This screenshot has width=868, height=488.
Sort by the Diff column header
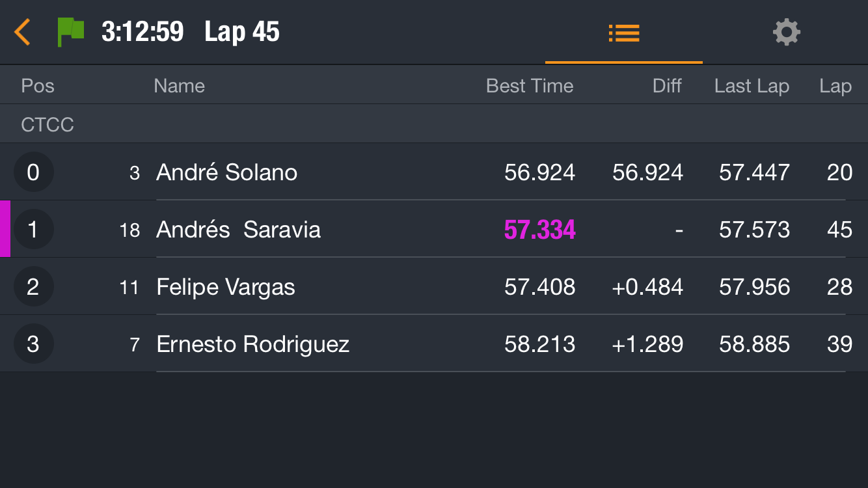[x=667, y=86]
